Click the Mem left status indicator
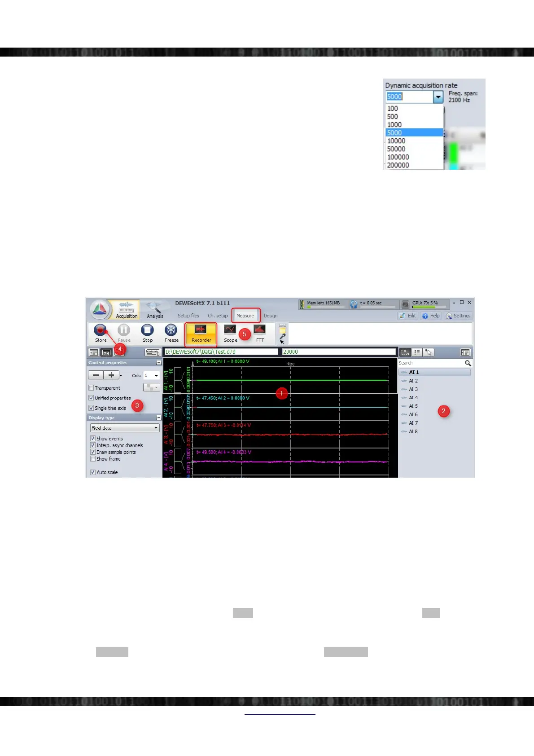This screenshot has width=534, height=756. point(323,304)
